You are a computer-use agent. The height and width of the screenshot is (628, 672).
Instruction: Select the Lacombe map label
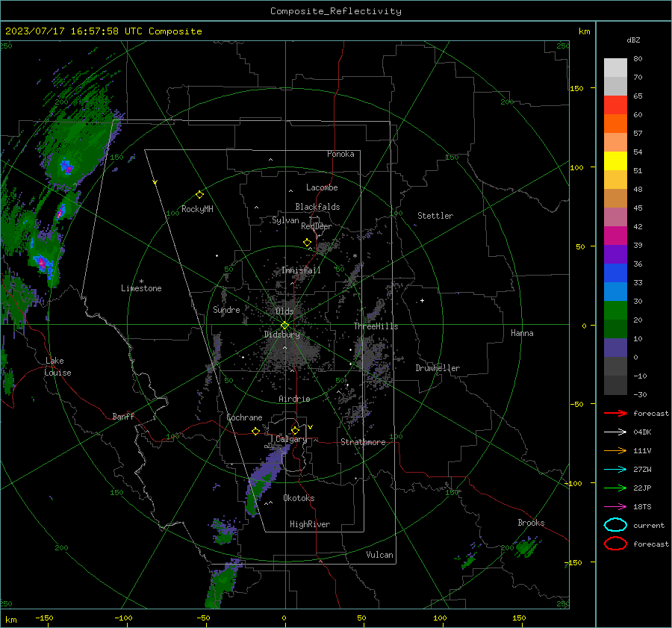(322, 187)
